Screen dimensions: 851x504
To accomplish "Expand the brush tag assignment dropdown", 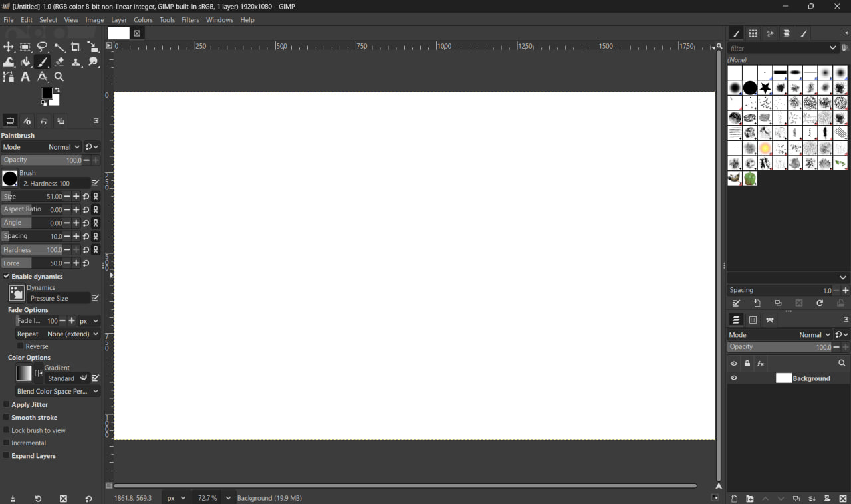I will pyautogui.click(x=843, y=277).
